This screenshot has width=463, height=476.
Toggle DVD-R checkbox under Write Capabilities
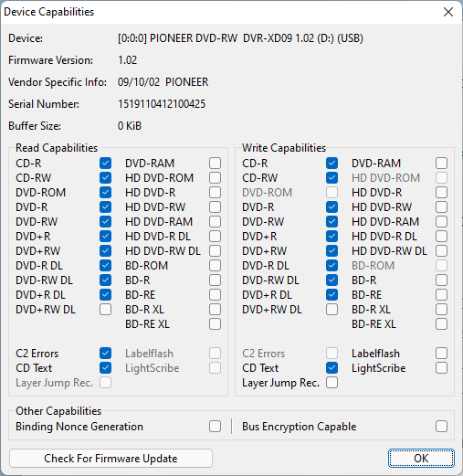[x=331, y=207]
